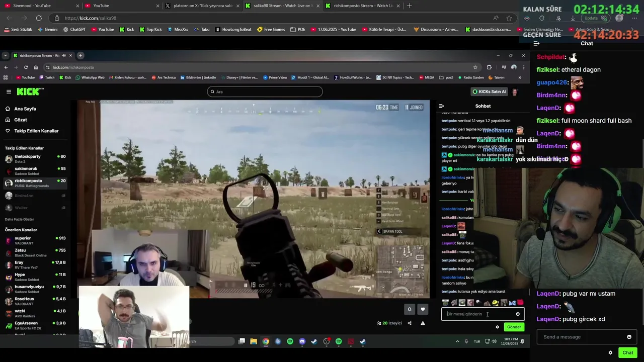
Task: Open WhatsApp Web bookmark
Action: click(x=90, y=77)
